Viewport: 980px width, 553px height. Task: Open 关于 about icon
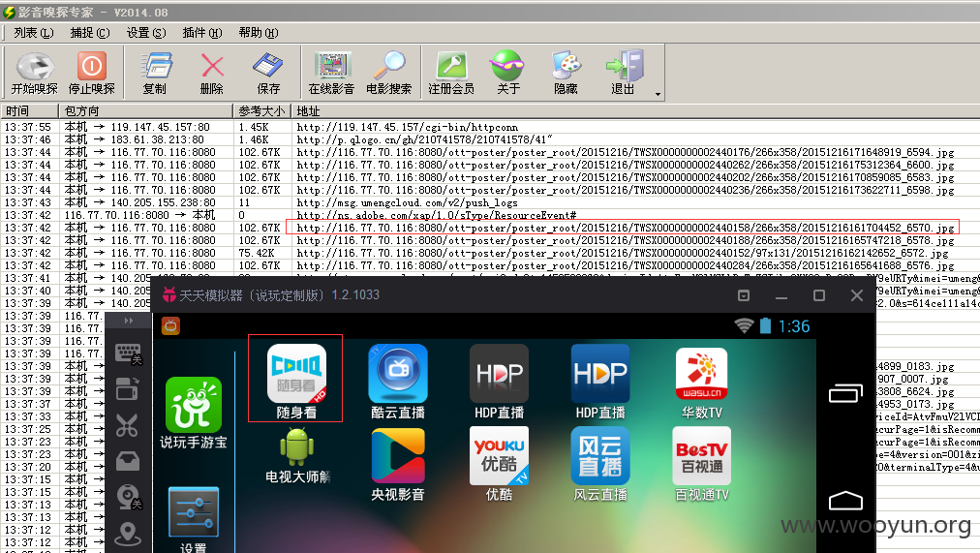click(508, 73)
